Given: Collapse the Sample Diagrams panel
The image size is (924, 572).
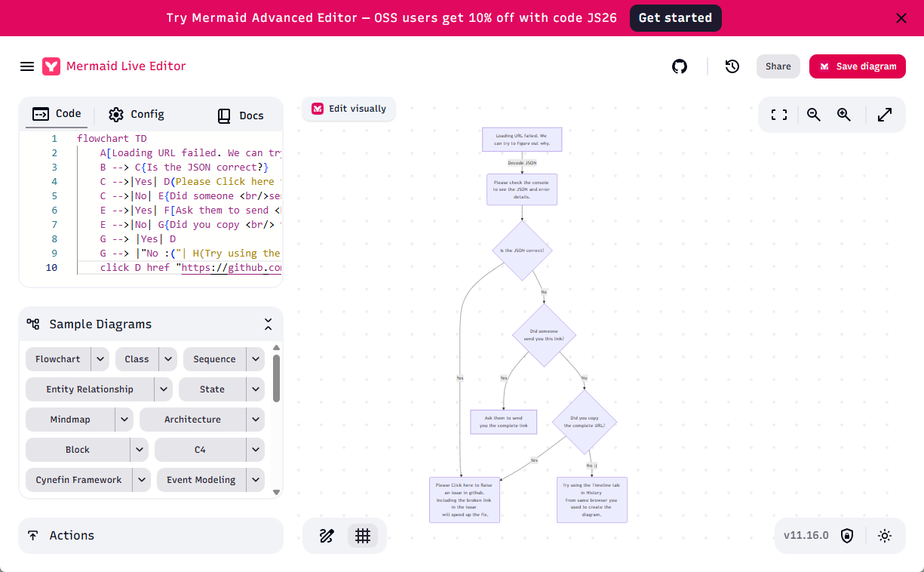Looking at the screenshot, I should [x=268, y=324].
